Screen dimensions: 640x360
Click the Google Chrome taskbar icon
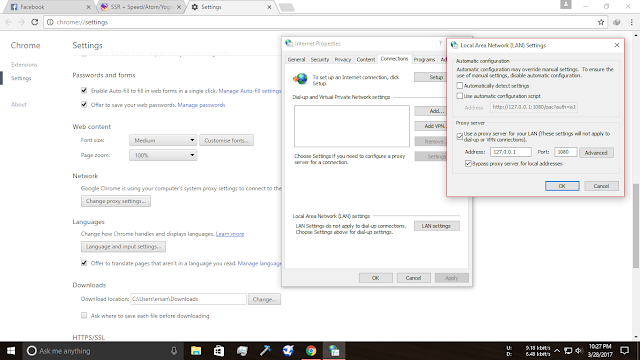click(x=311, y=351)
